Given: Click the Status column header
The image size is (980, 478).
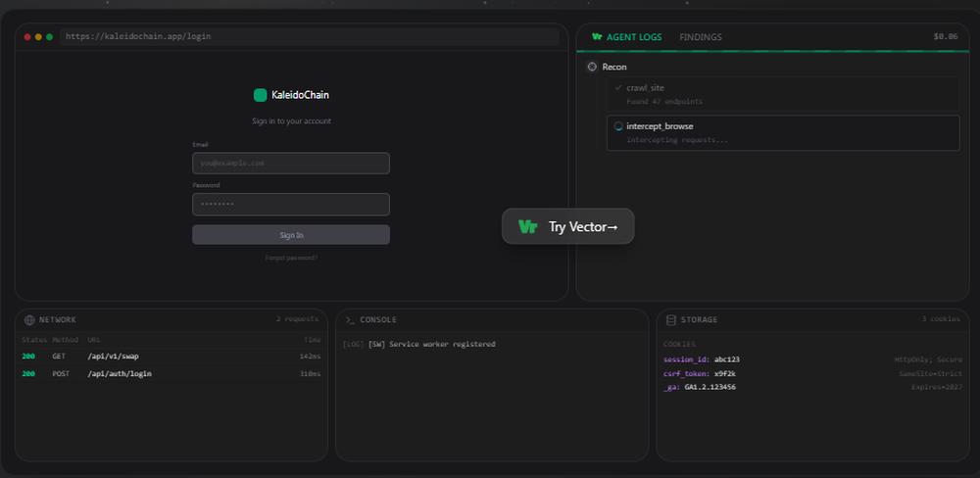Looking at the screenshot, I should click(34, 340).
